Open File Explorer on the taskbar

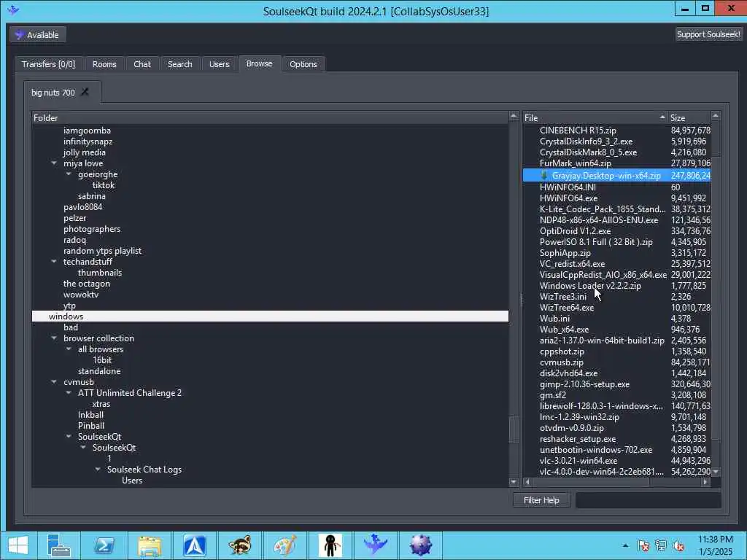[149, 545]
